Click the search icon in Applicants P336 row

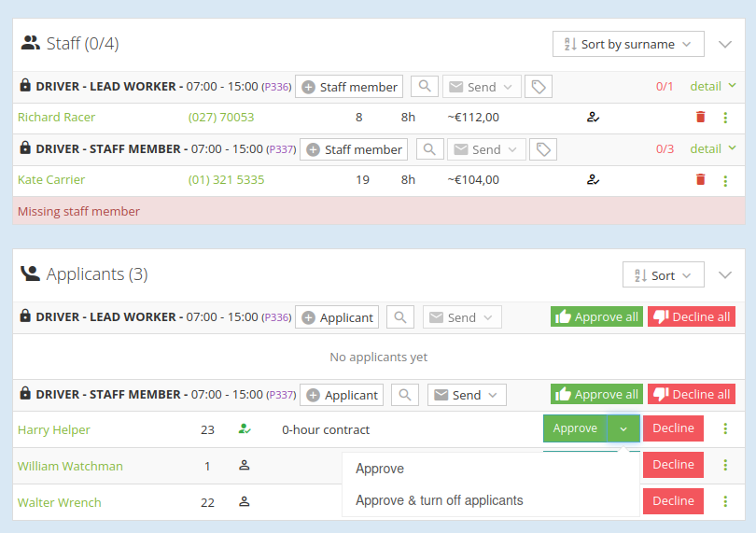(400, 316)
